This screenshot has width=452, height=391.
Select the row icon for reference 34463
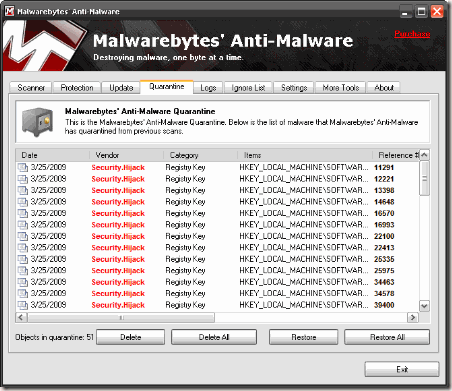point(23,282)
